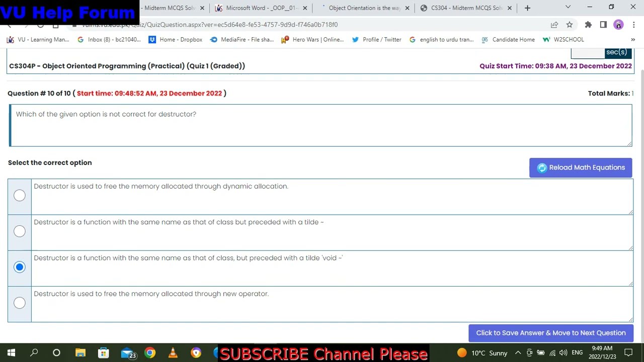Open 'VU - Learning Man...' bookmark
The width and height of the screenshot is (644, 362).
tap(38, 40)
